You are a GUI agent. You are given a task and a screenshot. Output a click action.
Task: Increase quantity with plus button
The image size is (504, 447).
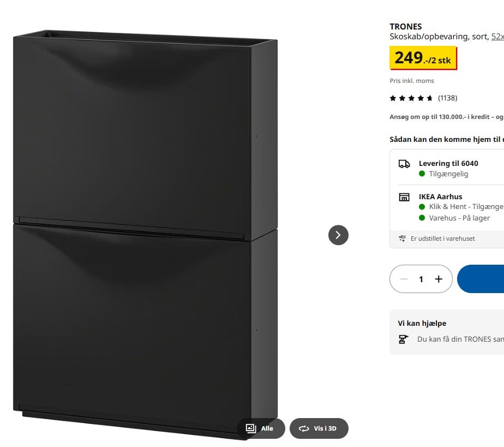[x=439, y=279]
